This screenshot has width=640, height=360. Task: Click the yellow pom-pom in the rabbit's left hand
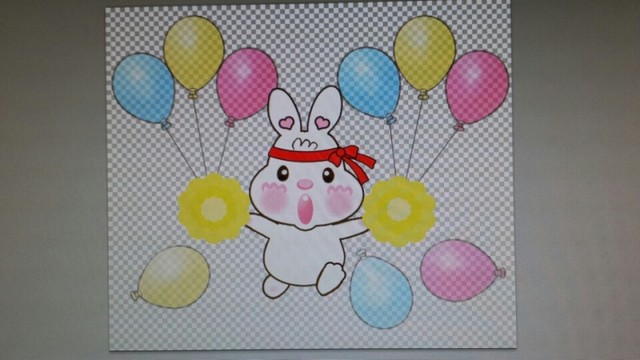point(213,208)
